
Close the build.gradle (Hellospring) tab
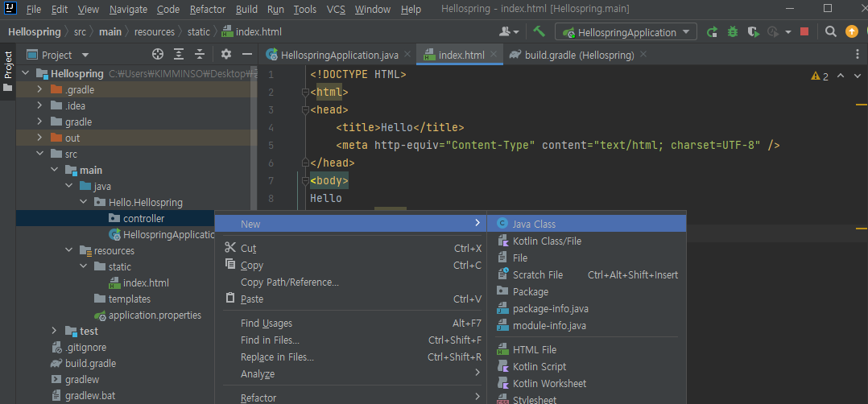pos(643,54)
